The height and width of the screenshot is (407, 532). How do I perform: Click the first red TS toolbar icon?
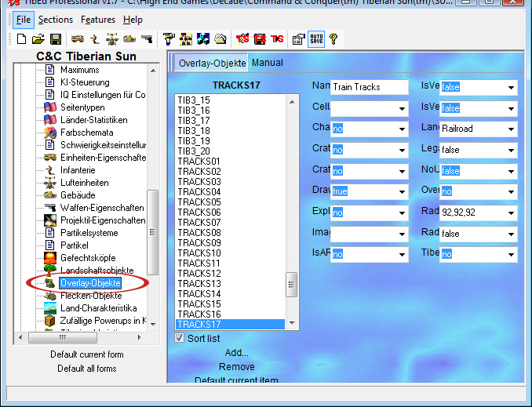[242, 39]
